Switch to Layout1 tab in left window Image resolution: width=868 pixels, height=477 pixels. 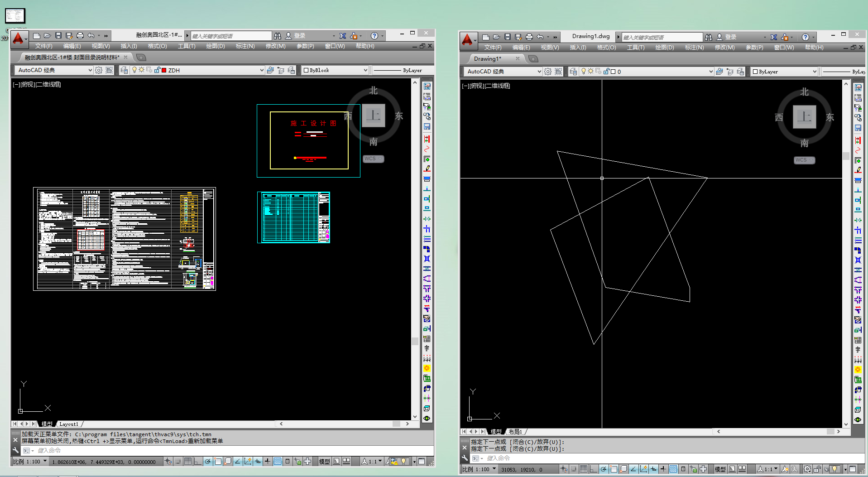coord(69,424)
